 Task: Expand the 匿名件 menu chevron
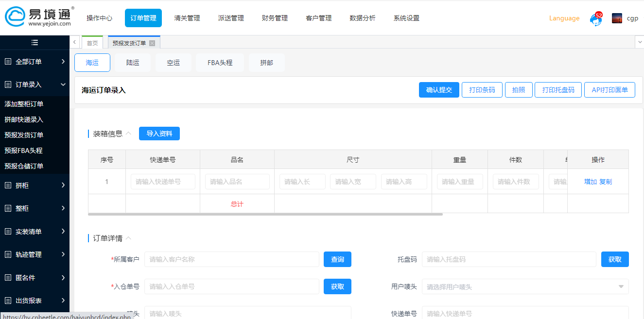[63, 278]
